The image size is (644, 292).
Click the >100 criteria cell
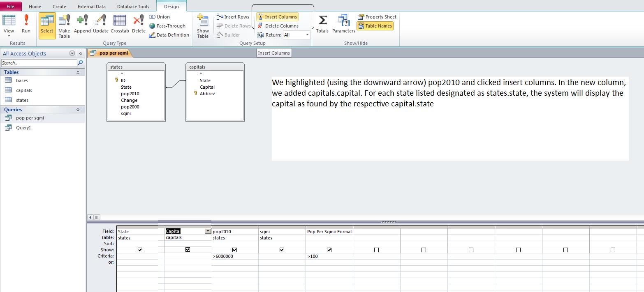point(329,256)
